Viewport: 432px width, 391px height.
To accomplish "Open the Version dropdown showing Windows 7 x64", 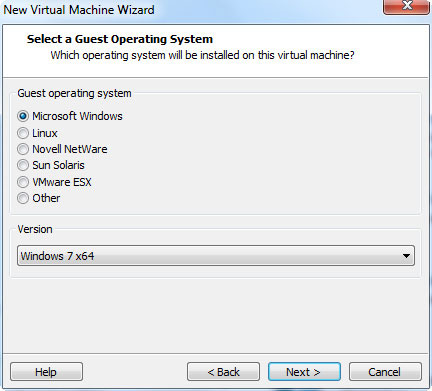I will (x=216, y=256).
